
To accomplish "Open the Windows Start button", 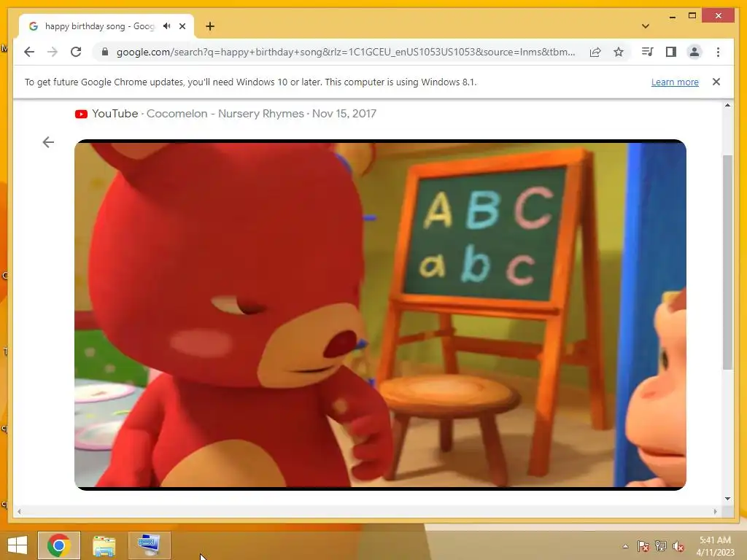I will click(x=18, y=545).
